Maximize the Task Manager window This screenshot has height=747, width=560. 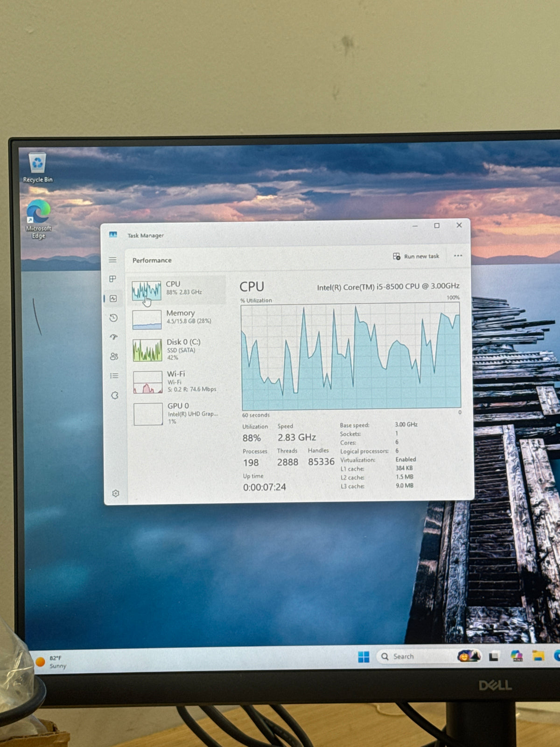437,226
